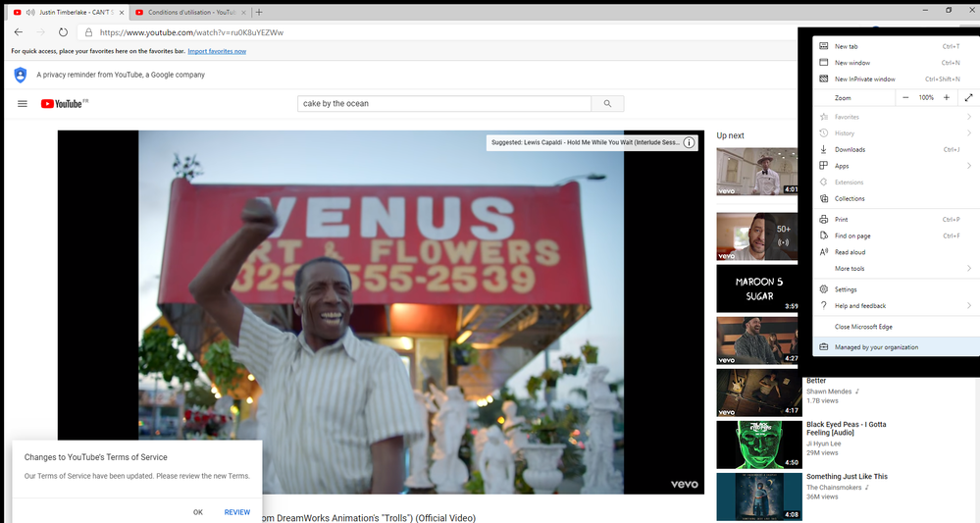The image size is (980, 523).
Task: Click the Managed by organization briefcase icon
Action: tap(824, 346)
